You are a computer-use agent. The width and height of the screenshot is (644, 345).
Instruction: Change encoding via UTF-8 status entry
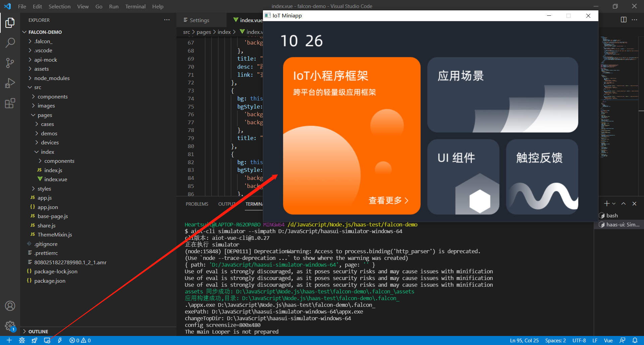coord(579,340)
